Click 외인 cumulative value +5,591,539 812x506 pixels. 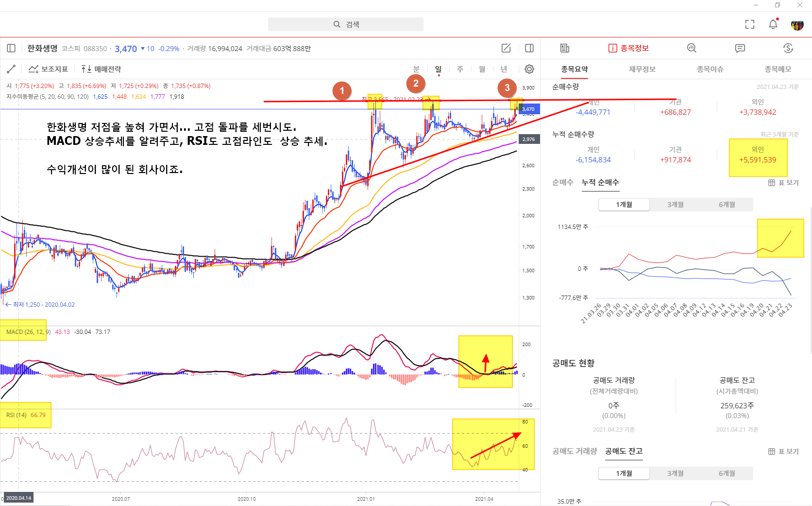pos(758,160)
